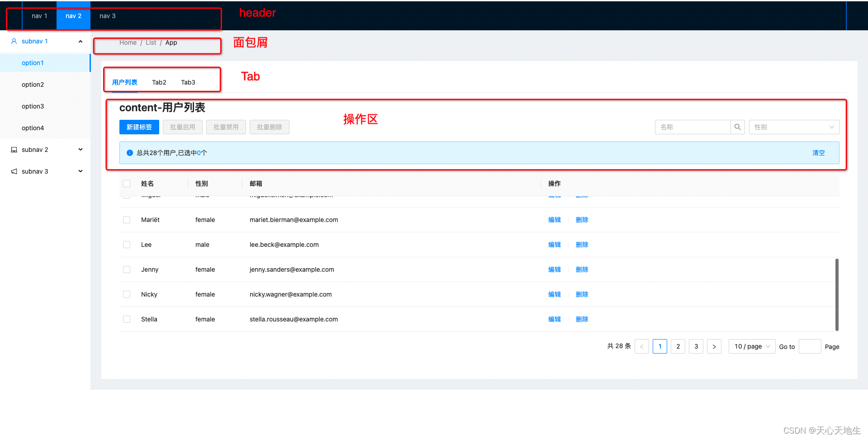Tick the checkbox next to Stella

tap(127, 319)
